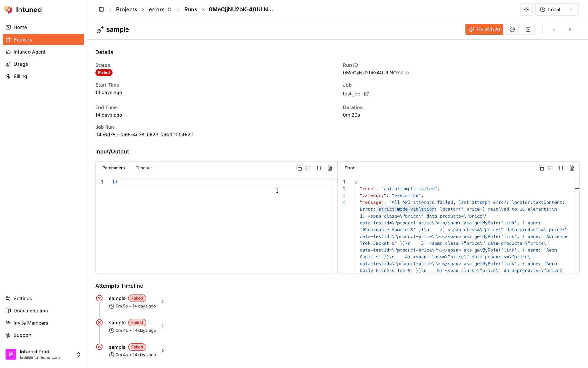Image resolution: width=588 pixels, height=368 pixels.
Task: Collapse the sidebar using the panel icon
Action: (101, 9)
